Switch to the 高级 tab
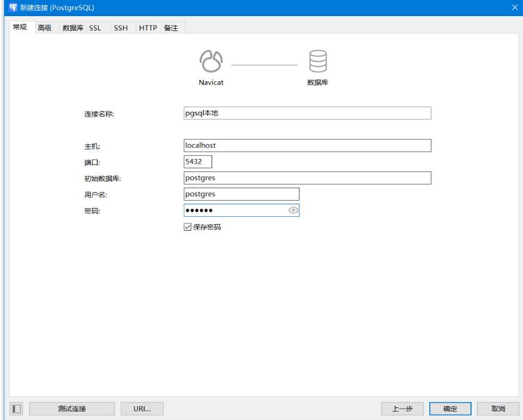The image size is (523, 420). [x=45, y=28]
